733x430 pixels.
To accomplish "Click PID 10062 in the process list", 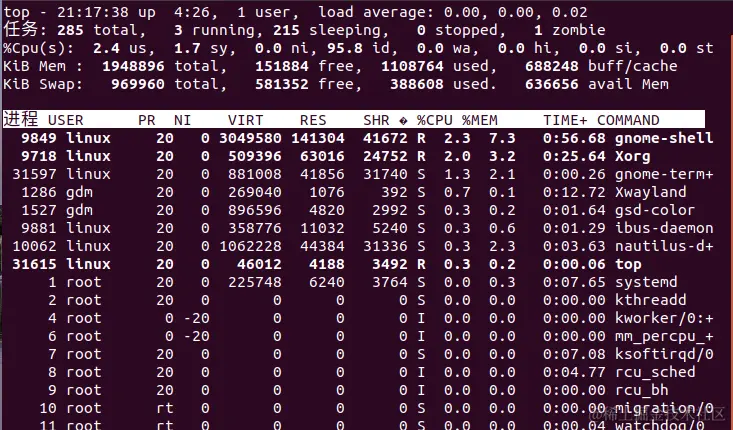I will click(x=35, y=246).
